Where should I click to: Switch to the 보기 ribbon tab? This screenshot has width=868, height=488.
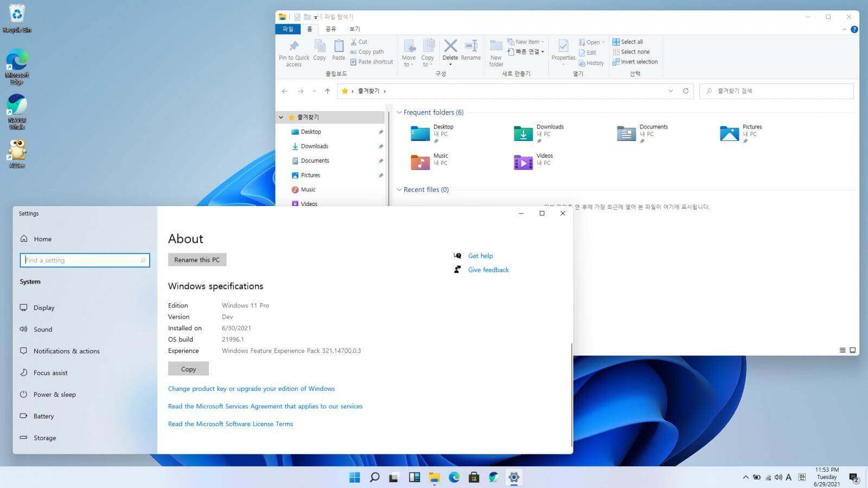(355, 29)
